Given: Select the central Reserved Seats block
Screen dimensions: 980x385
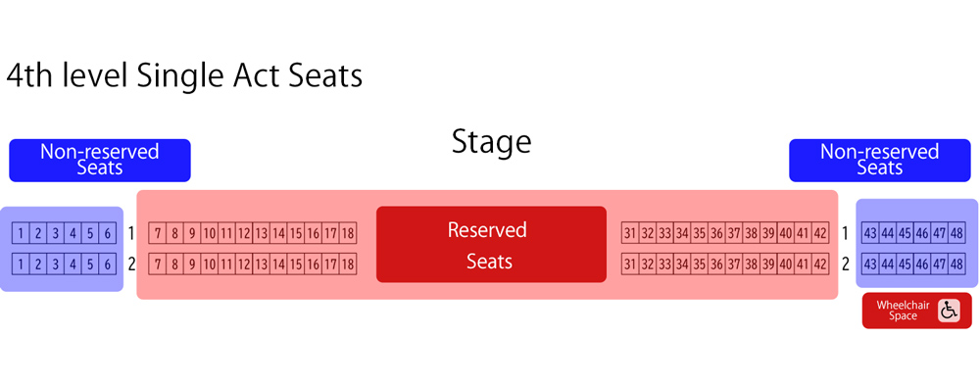Looking at the screenshot, I should [491, 244].
